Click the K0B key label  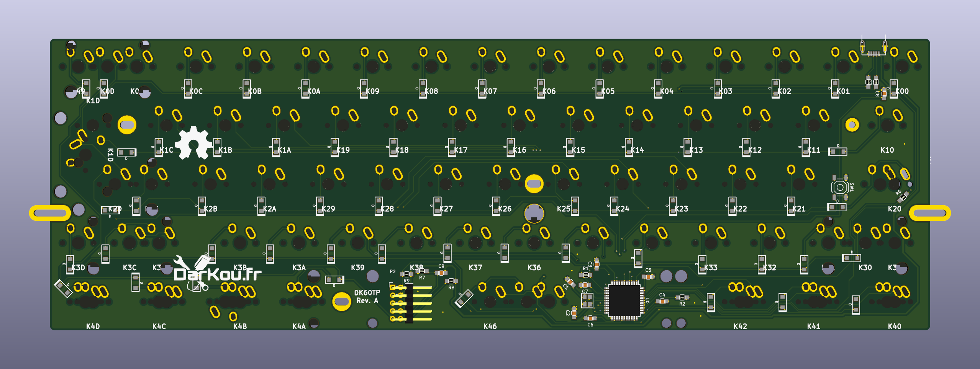point(255,91)
